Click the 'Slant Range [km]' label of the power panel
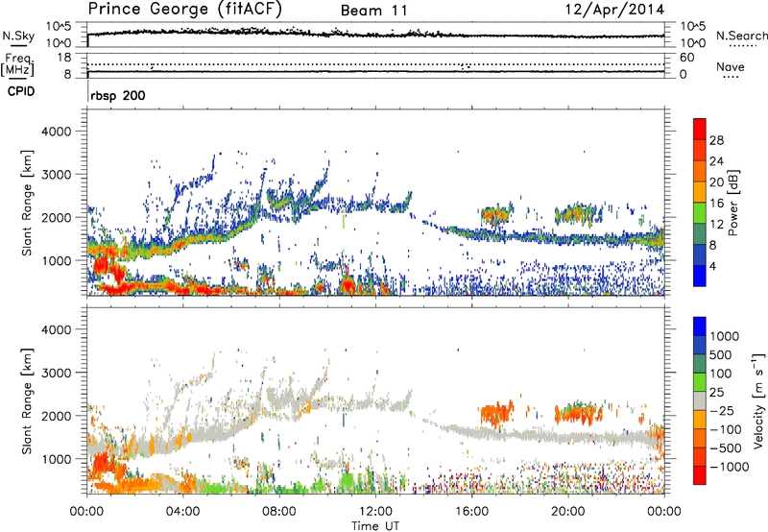This screenshot has height=532, width=768. (27, 203)
